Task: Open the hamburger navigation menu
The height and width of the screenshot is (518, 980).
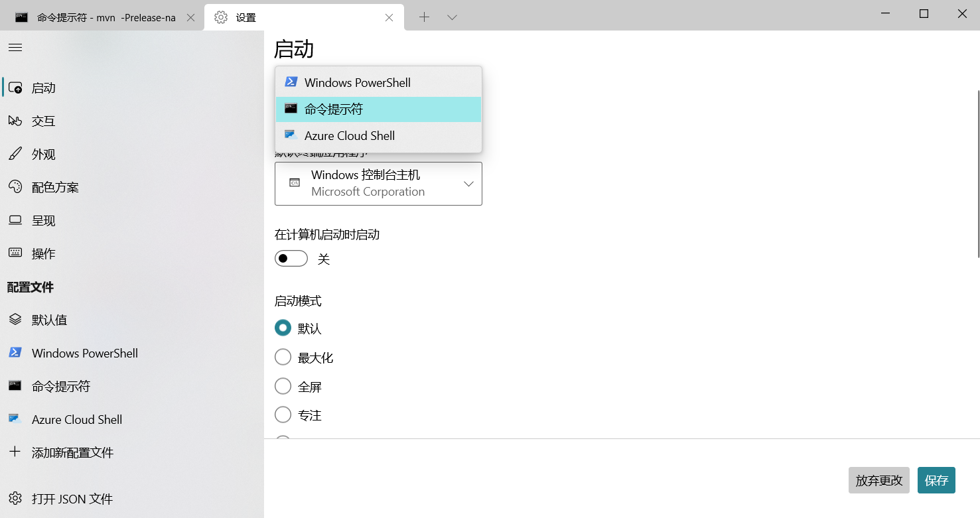Action: [x=15, y=48]
